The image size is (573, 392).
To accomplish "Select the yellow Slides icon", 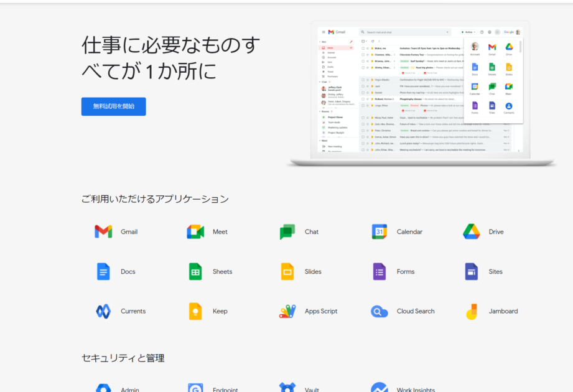I will pyautogui.click(x=287, y=271).
